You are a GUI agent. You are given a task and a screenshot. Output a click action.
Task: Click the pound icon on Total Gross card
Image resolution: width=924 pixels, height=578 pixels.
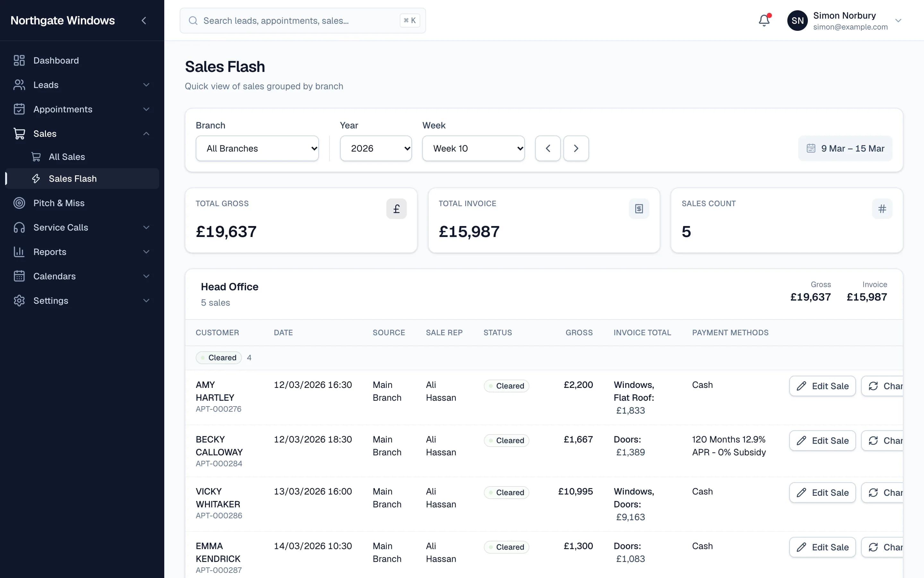[x=396, y=209]
